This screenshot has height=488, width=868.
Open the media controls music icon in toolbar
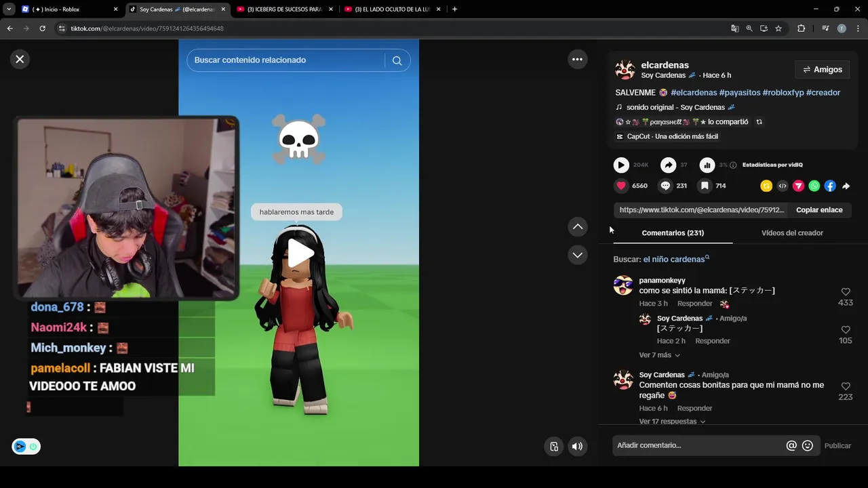point(825,28)
